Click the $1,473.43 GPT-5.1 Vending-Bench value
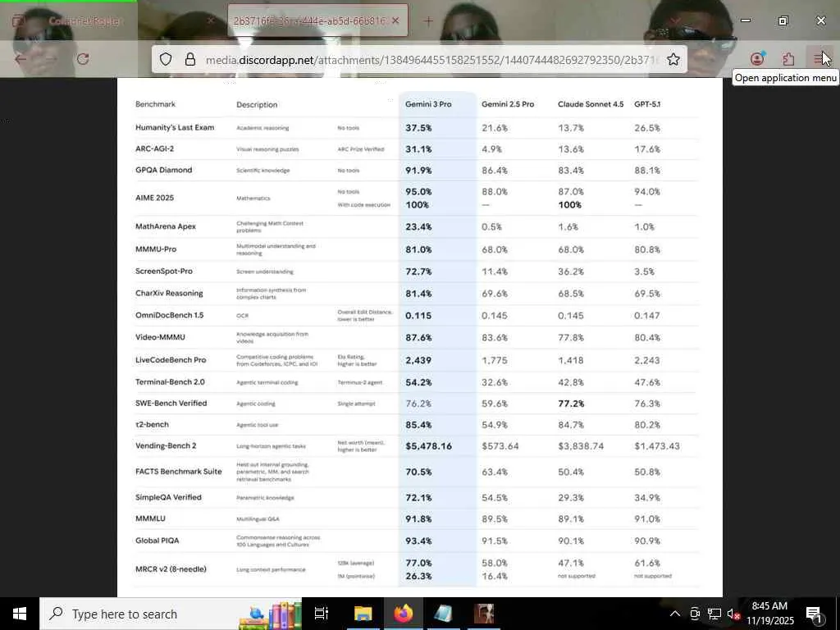 [x=657, y=445]
